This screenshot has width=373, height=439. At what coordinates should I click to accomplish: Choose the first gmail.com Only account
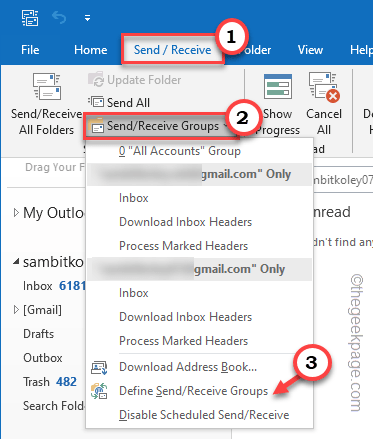coord(199,174)
